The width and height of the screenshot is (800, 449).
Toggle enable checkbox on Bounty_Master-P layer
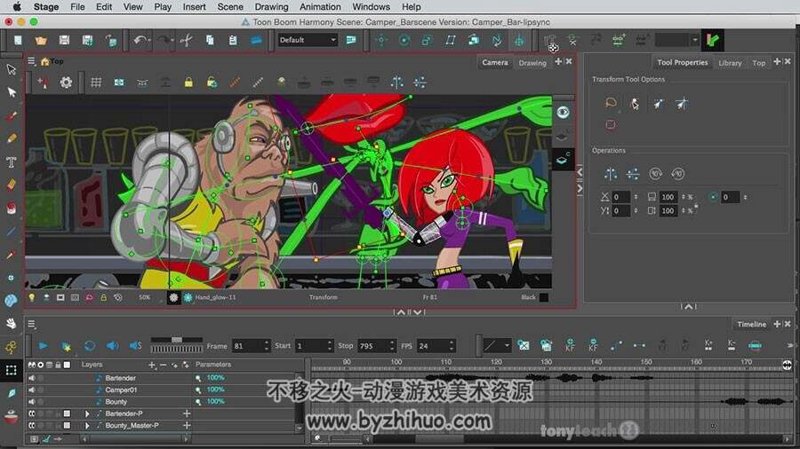coord(67,426)
